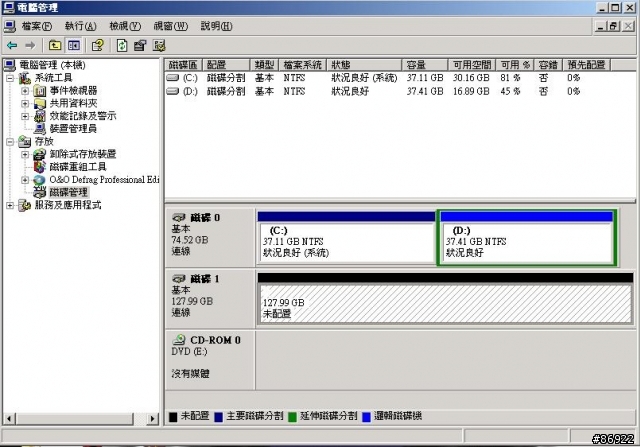The height and width of the screenshot is (447, 640).
Task: Toggle the console tree show/hide icon
Action: click(74, 45)
